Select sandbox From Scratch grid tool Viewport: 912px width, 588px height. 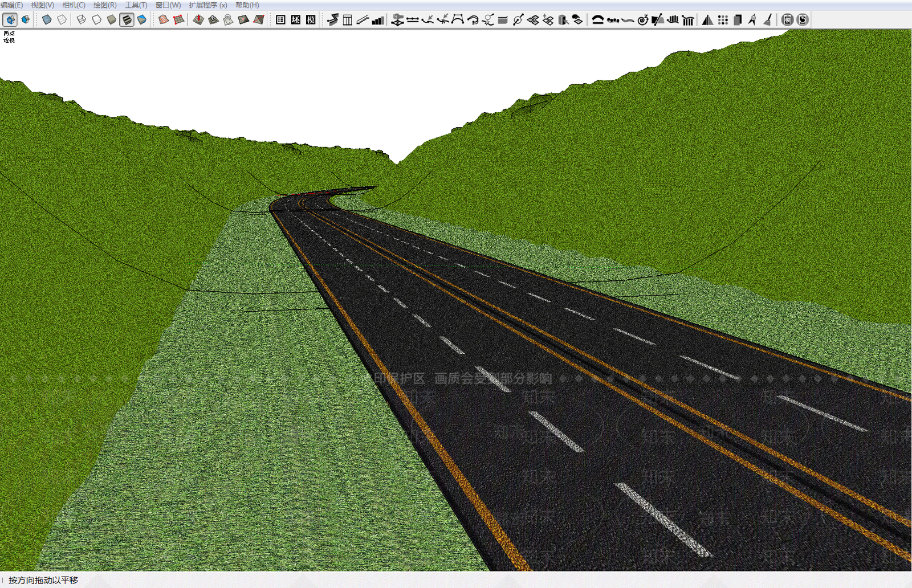(179, 20)
